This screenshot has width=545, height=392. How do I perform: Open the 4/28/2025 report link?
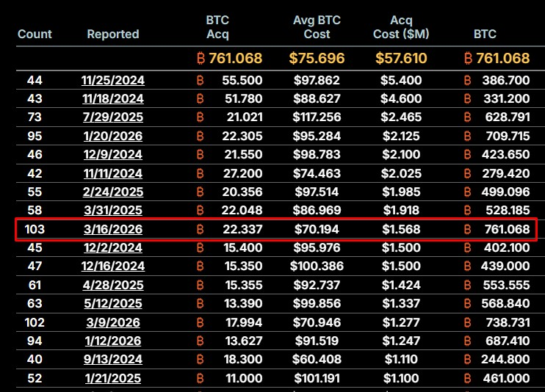(x=112, y=286)
